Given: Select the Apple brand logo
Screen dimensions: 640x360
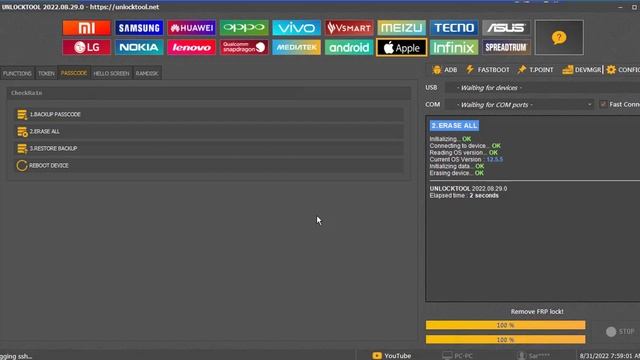Looking at the screenshot, I should pos(402,47).
